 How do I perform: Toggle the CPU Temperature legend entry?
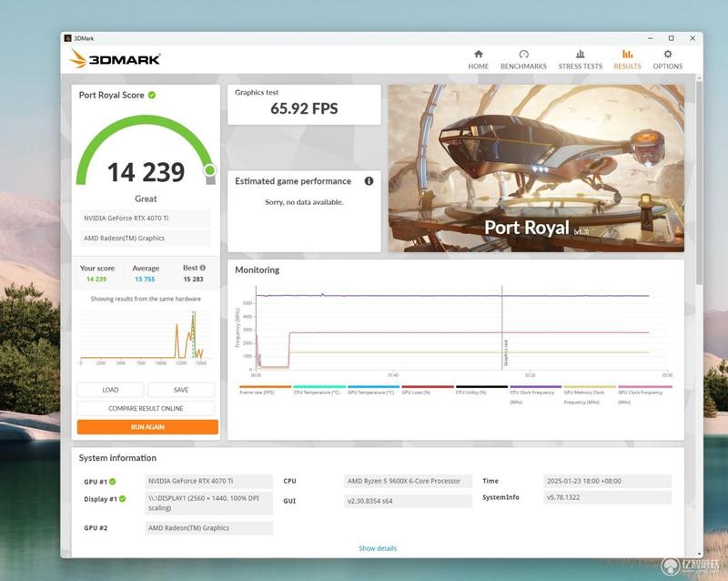[319, 390]
